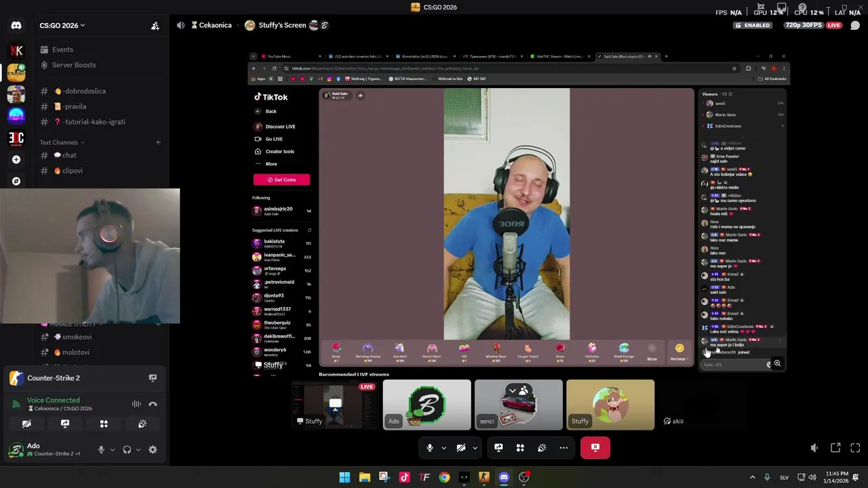The height and width of the screenshot is (488, 868).
Task: Mute microphone in user panel
Action: coord(101,449)
